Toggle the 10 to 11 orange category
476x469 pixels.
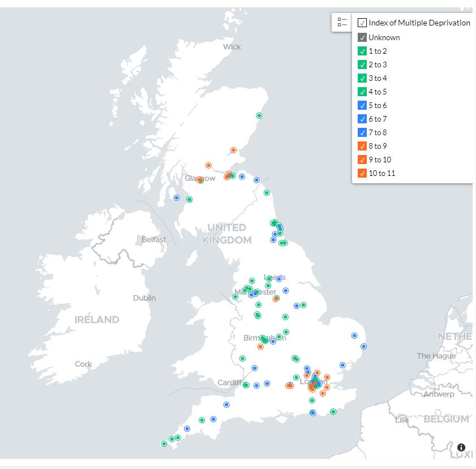(362, 173)
